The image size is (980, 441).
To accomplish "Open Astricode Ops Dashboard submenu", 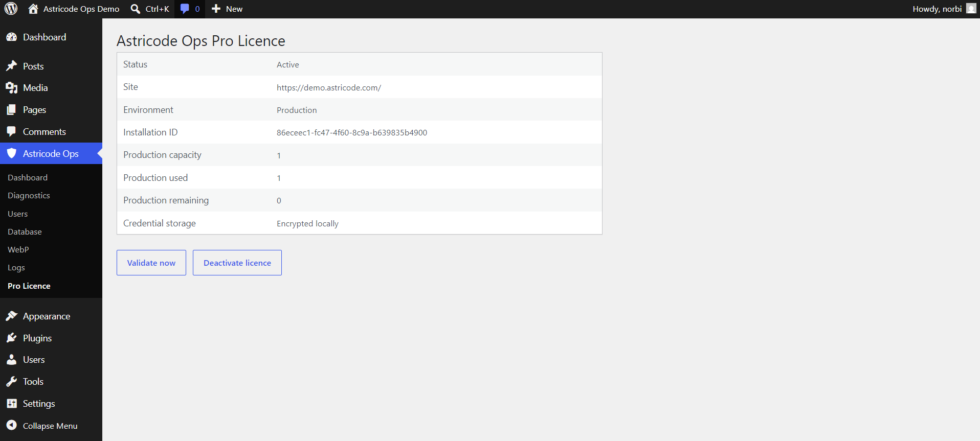I will click(x=28, y=177).
